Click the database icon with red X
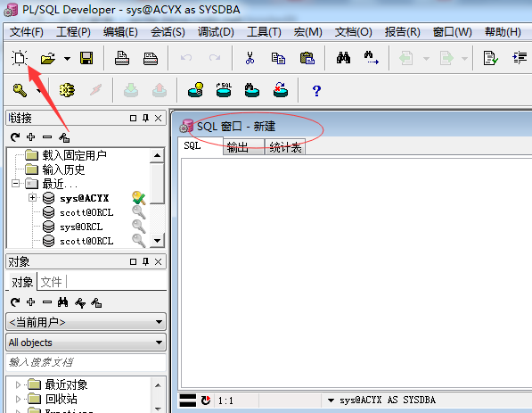532x413 pixels. 281,90
